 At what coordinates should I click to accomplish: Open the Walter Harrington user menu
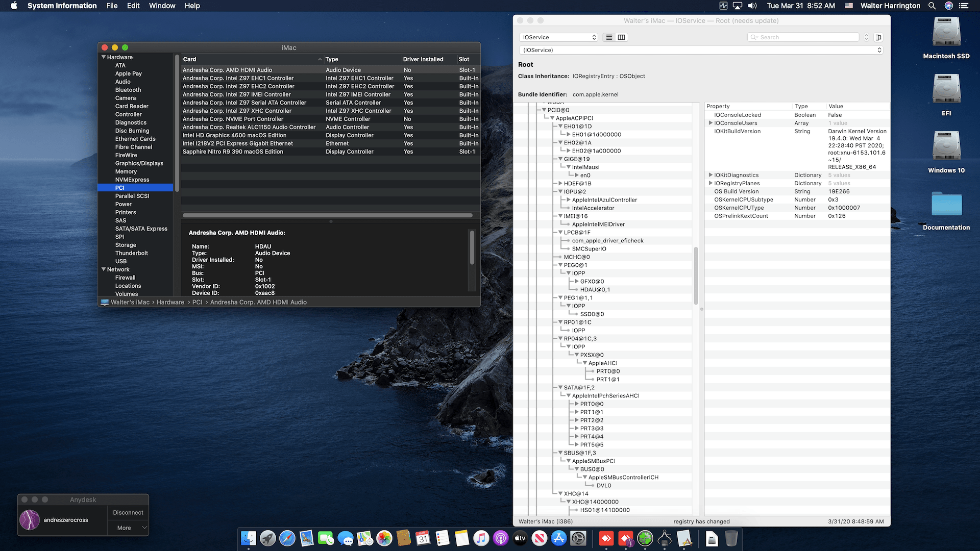[890, 6]
